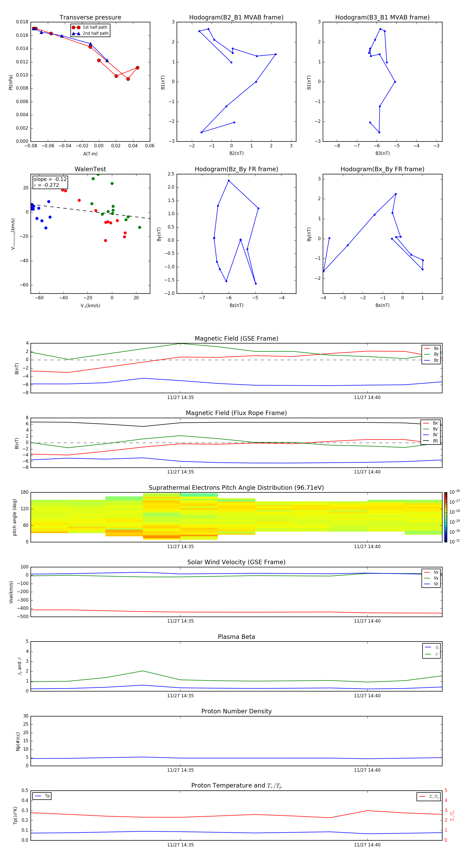Click the 'Vsw(km/s)' axis label

pyautogui.click(x=11, y=592)
